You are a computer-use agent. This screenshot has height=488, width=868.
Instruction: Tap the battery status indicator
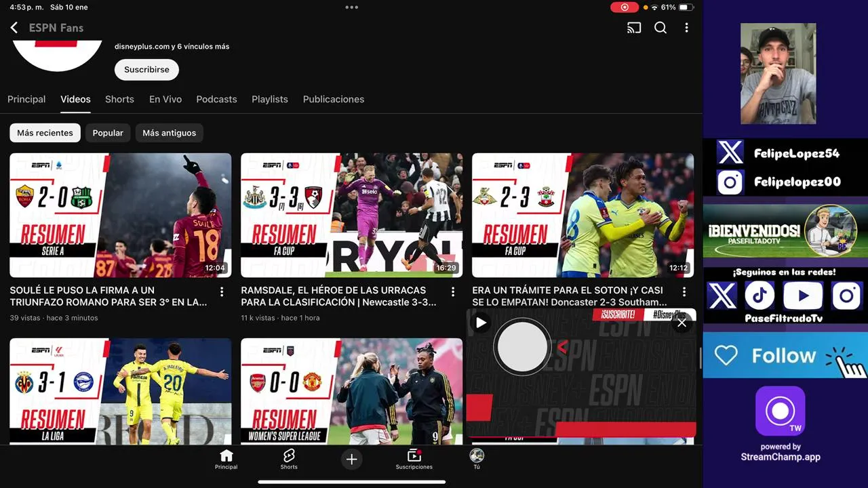click(x=686, y=7)
